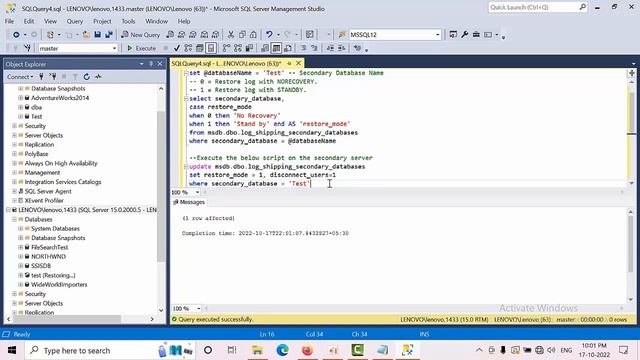Select the Always On High Availability node
Screen dimensions: 640x360
(x=61, y=163)
